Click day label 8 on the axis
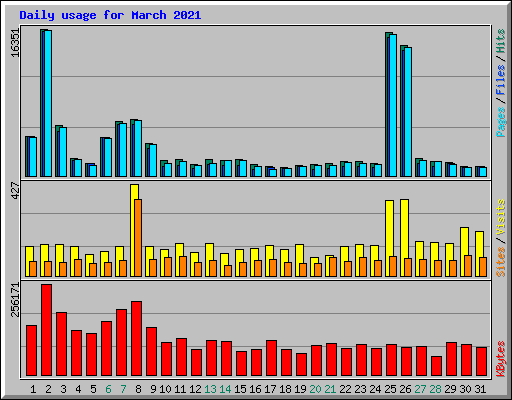Image resolution: width=512 pixels, height=400 pixels. [x=138, y=389]
